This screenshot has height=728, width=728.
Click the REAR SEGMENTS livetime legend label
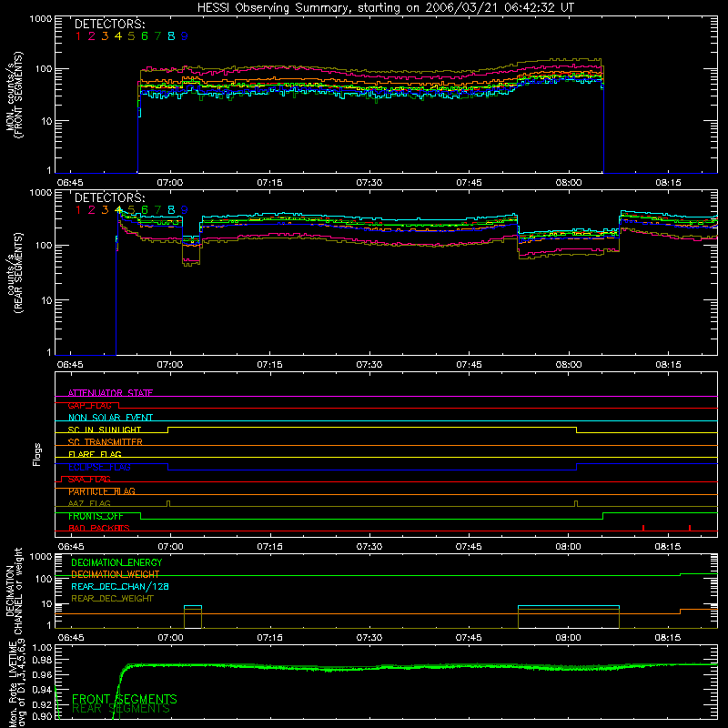pos(121,710)
